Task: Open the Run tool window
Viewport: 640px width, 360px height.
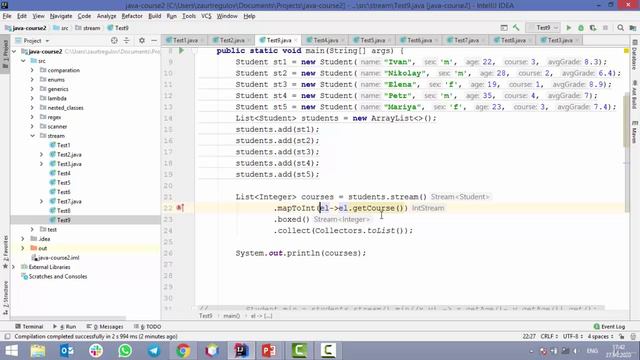Action: tap(64, 327)
